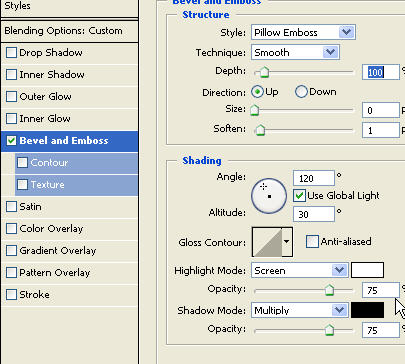
Task: Select the Outer Glow style row
Action: point(69,97)
